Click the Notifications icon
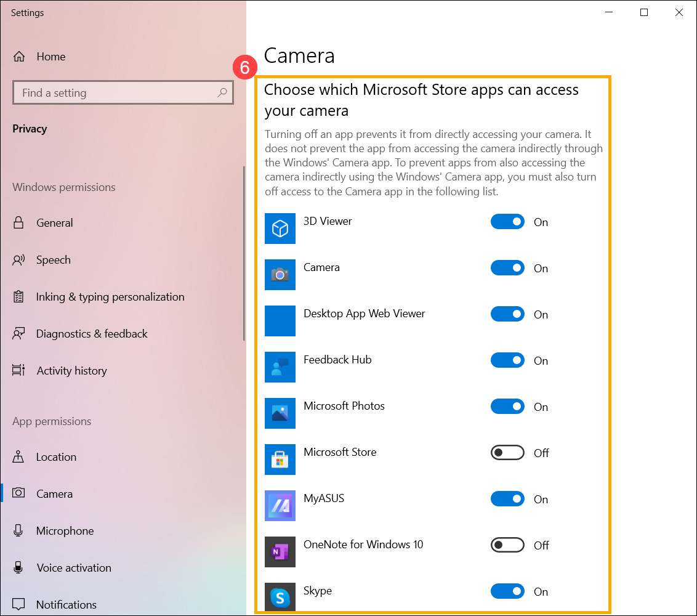 18,604
